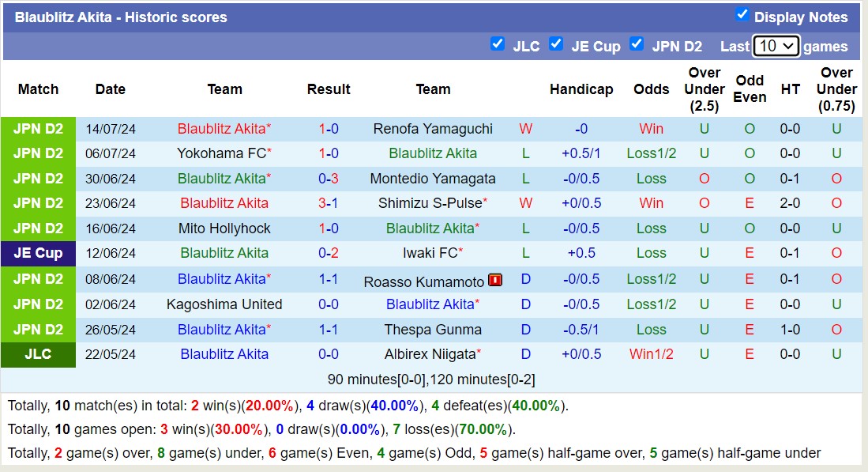Select Yokohama FC team name

click(221, 153)
